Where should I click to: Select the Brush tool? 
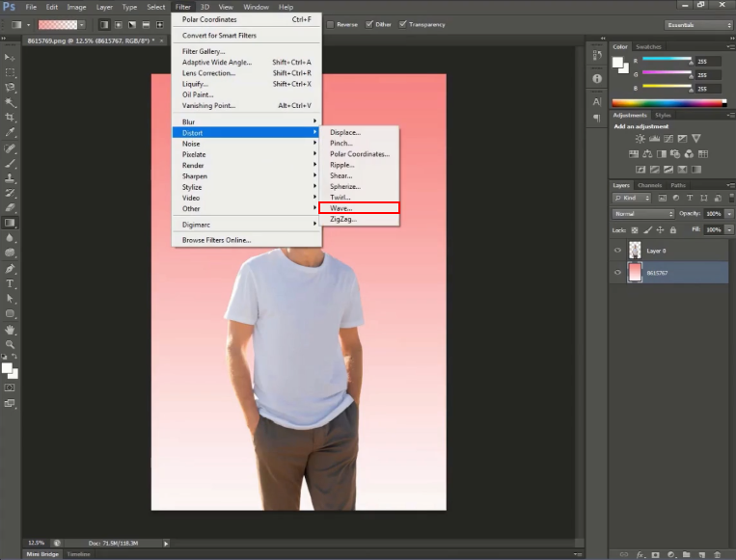click(10, 164)
